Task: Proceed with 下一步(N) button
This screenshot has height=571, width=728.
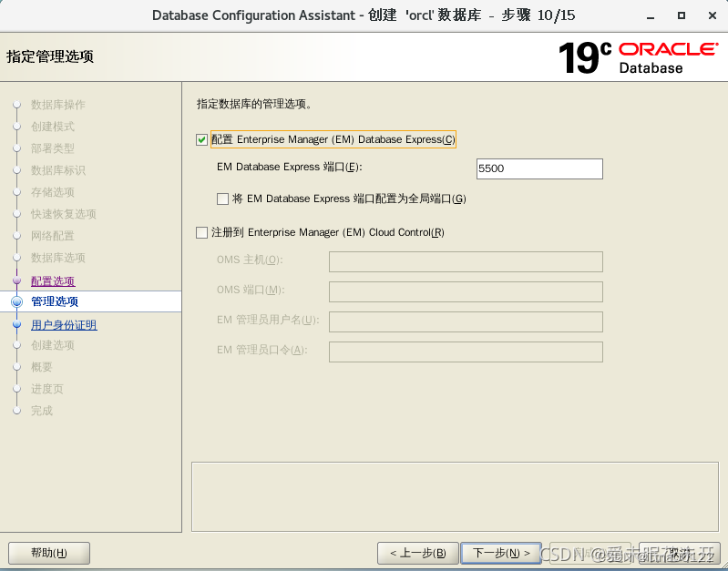Action: (501, 553)
